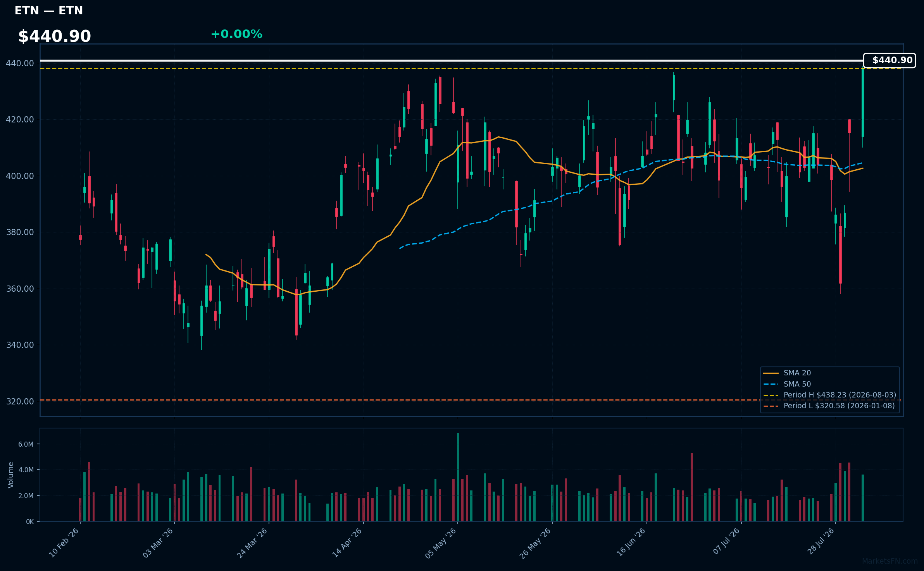Click the 440.00 price axis label
This screenshot has width=924, height=571.
tap(20, 63)
